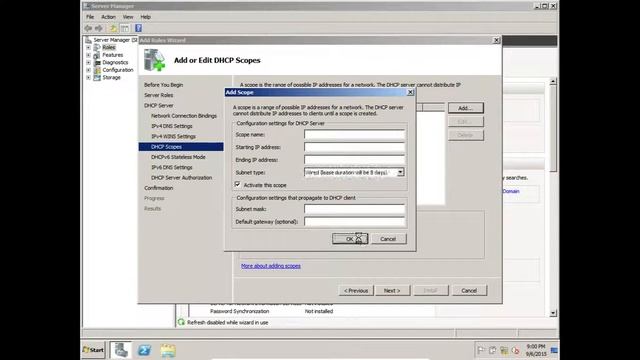Select DHCP Server wizard step
The image size is (640, 360).
(158, 105)
